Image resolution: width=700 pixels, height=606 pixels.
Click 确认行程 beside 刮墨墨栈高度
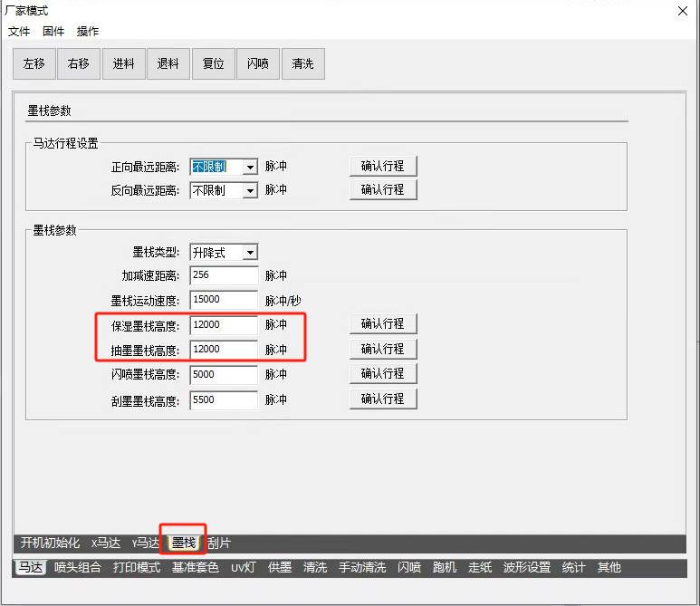[382, 399]
